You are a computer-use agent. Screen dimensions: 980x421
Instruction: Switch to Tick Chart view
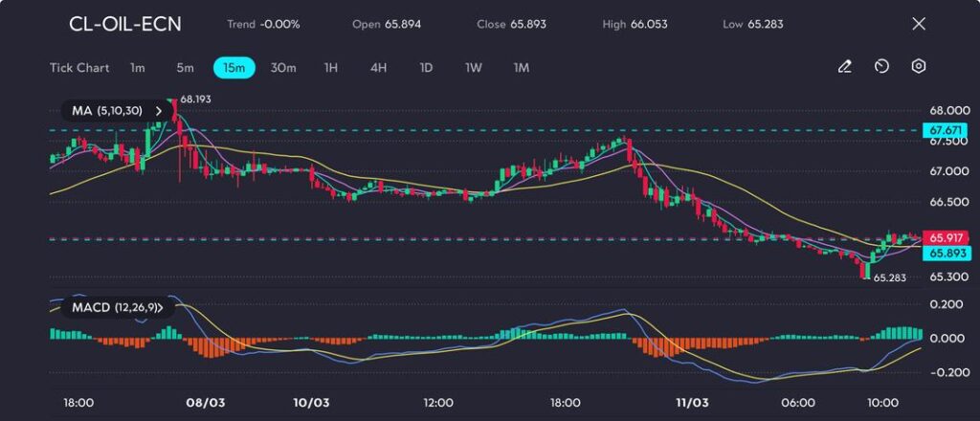tap(78, 68)
